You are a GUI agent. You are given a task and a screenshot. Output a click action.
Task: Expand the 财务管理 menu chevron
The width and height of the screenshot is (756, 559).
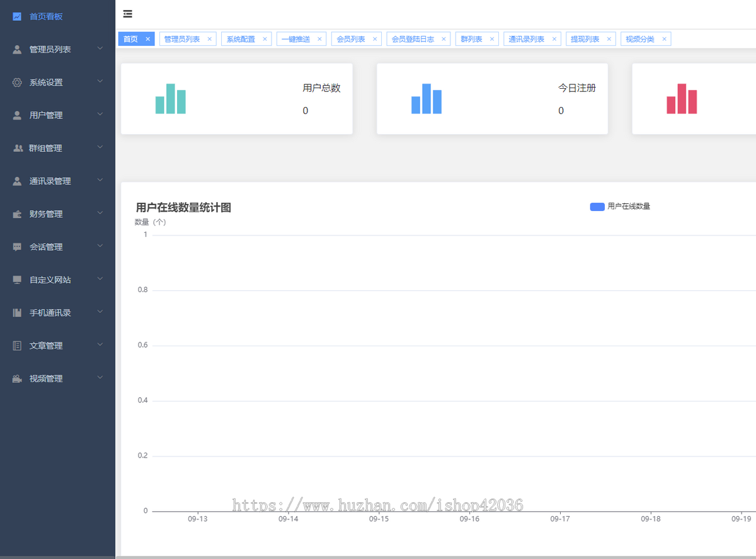point(100,213)
